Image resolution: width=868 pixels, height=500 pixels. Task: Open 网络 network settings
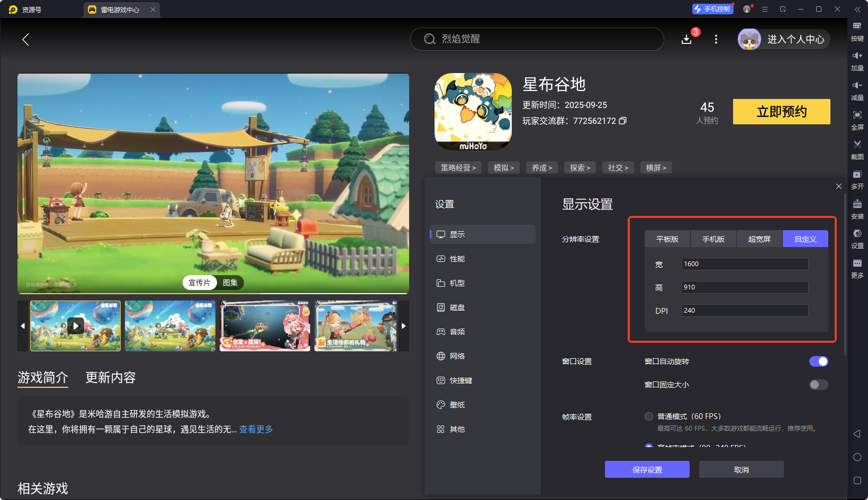458,356
